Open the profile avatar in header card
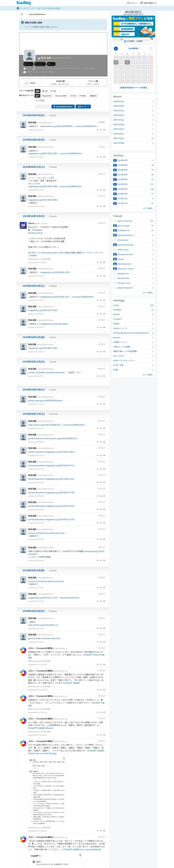The width and height of the screenshot is (174, 868). 29,55
